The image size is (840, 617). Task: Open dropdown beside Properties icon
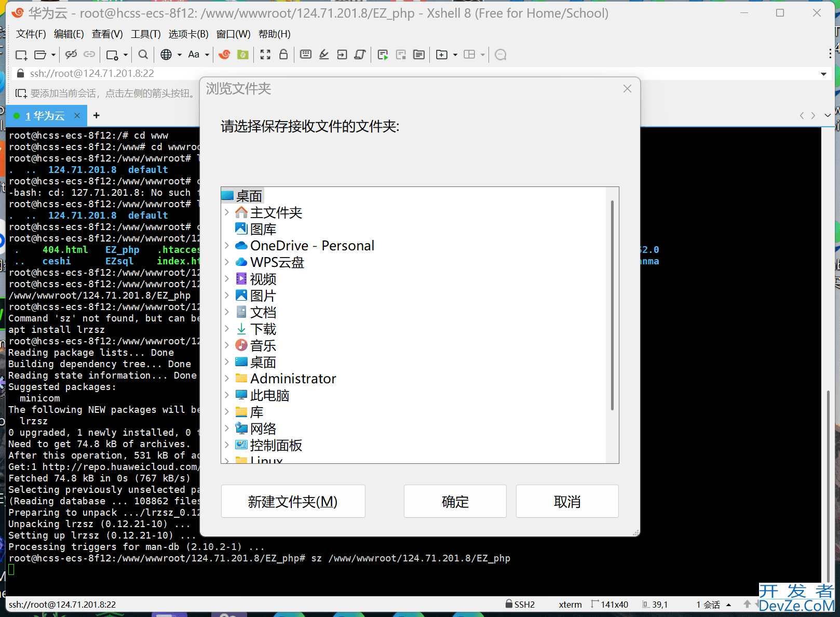point(125,55)
